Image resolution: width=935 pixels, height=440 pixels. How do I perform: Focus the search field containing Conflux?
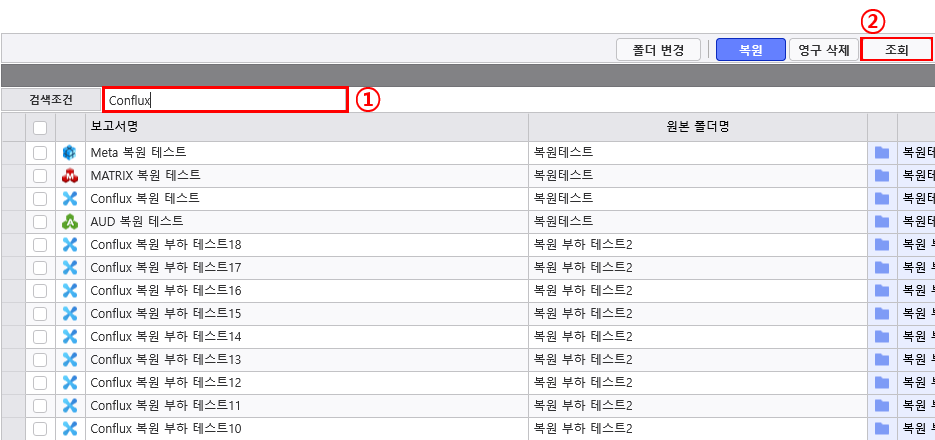click(x=225, y=100)
